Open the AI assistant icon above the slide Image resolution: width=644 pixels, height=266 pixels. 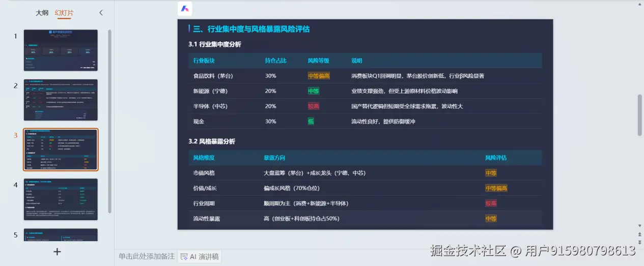click(x=185, y=9)
